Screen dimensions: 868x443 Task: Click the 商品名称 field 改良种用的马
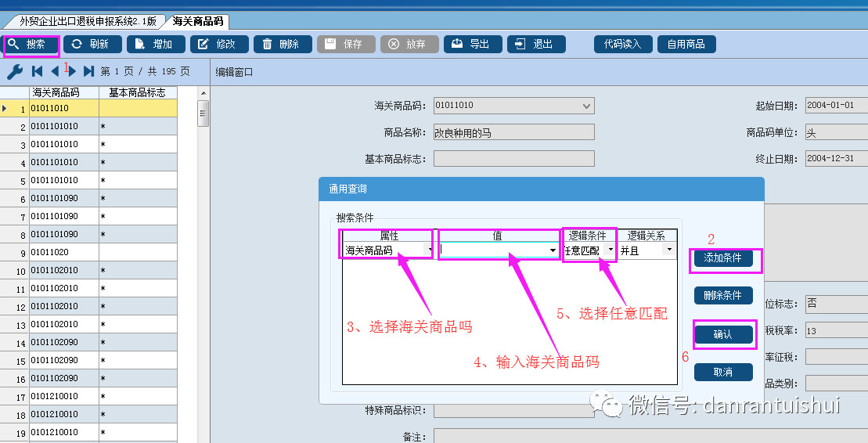click(513, 132)
